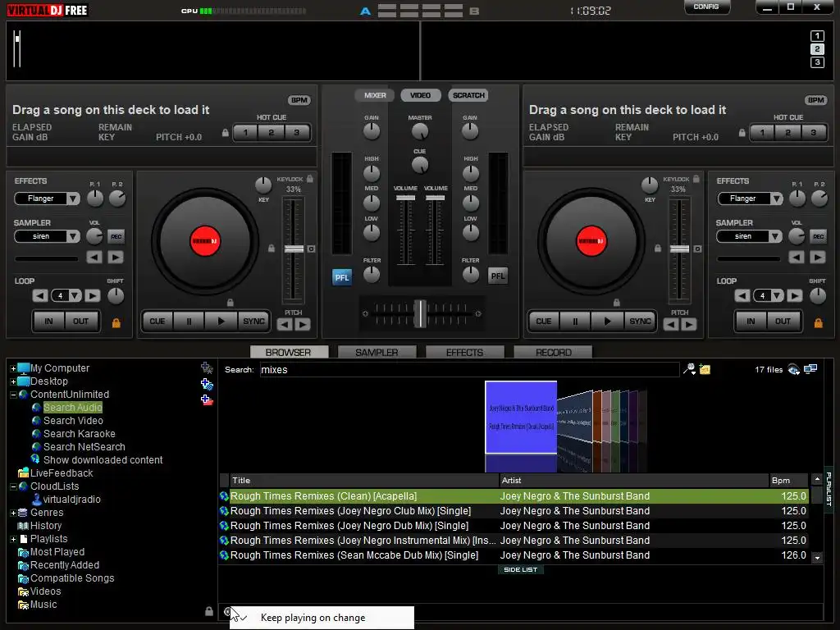Click the MASTER volume knob

point(420,130)
